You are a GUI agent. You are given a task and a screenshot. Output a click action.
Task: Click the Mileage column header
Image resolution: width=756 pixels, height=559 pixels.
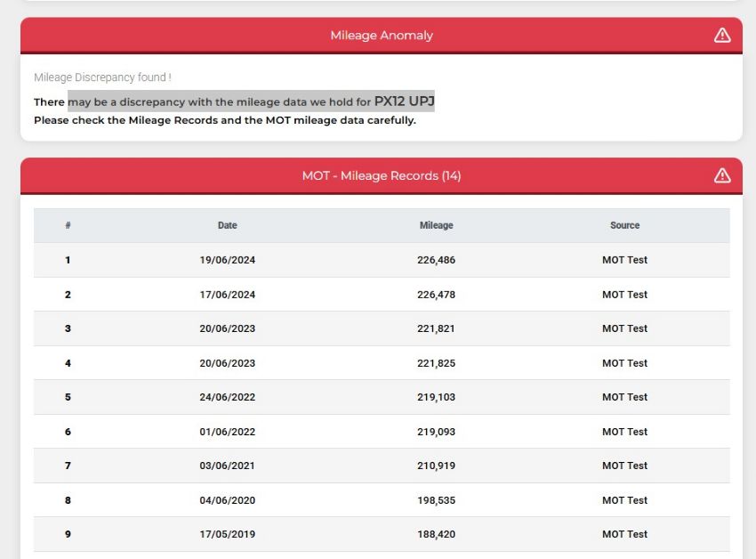(x=437, y=225)
